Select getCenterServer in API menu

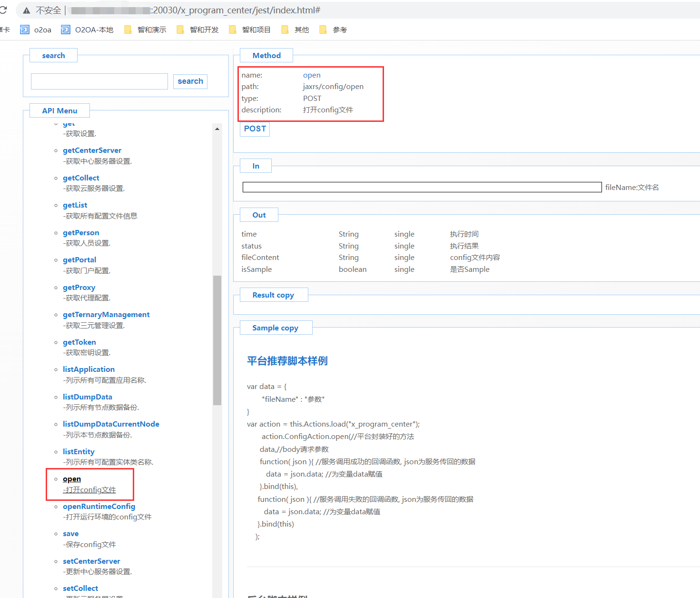pyautogui.click(x=92, y=150)
